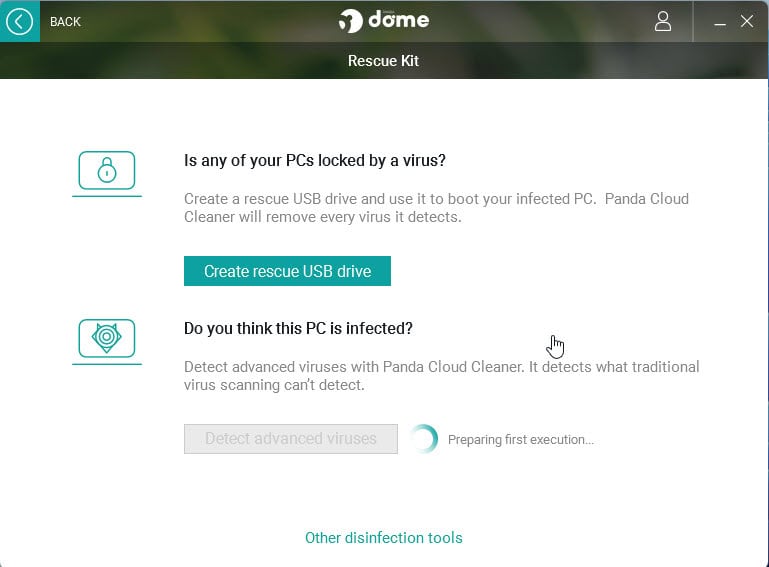The width and height of the screenshot is (769, 567).
Task: Close the Panda Dome window
Action: point(747,21)
